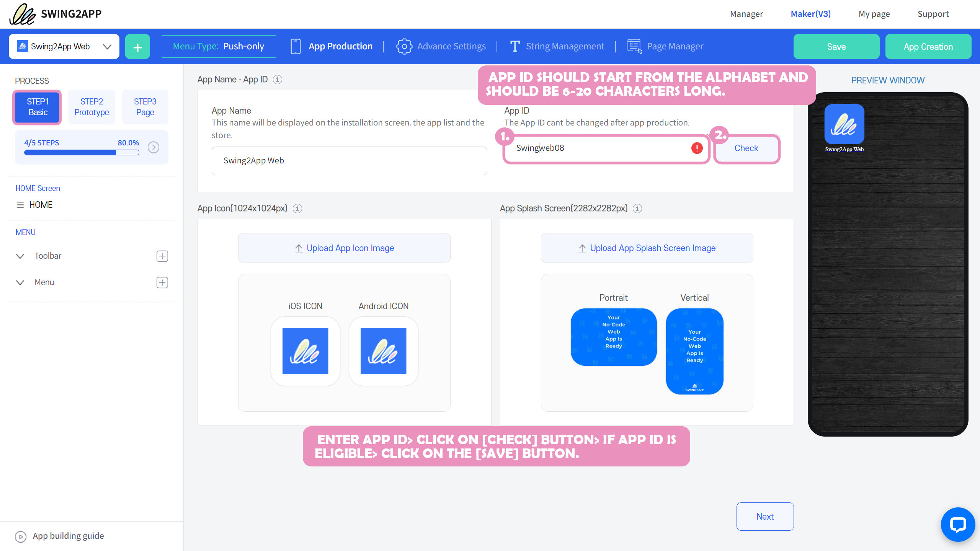Image resolution: width=980 pixels, height=551 pixels.
Task: Go to Maker(V3) in the top navigation
Action: pos(811,14)
